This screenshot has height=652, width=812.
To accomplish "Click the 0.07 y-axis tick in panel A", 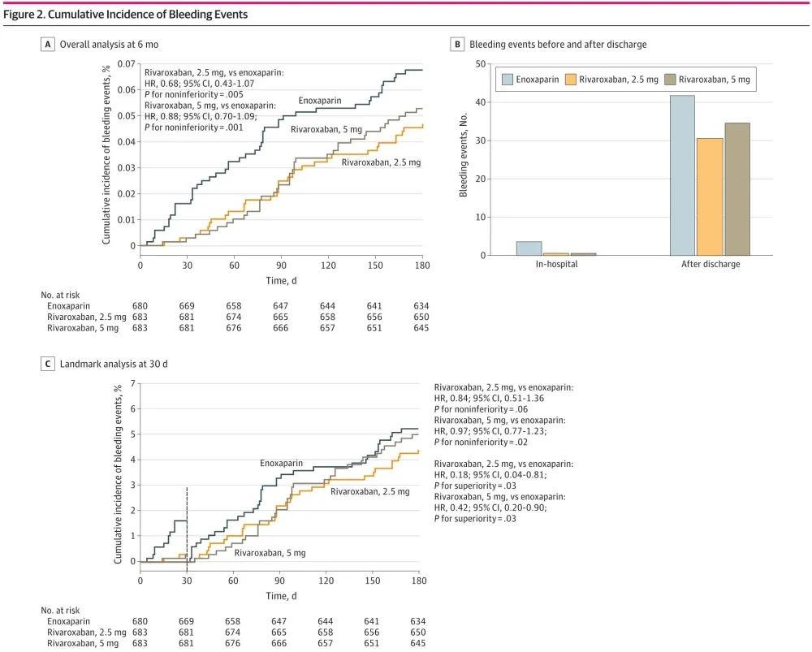I will [127, 64].
